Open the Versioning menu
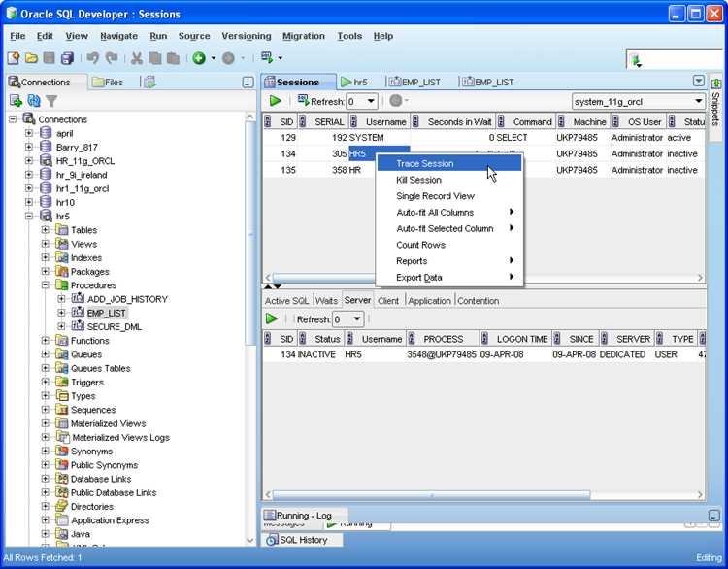 247,36
